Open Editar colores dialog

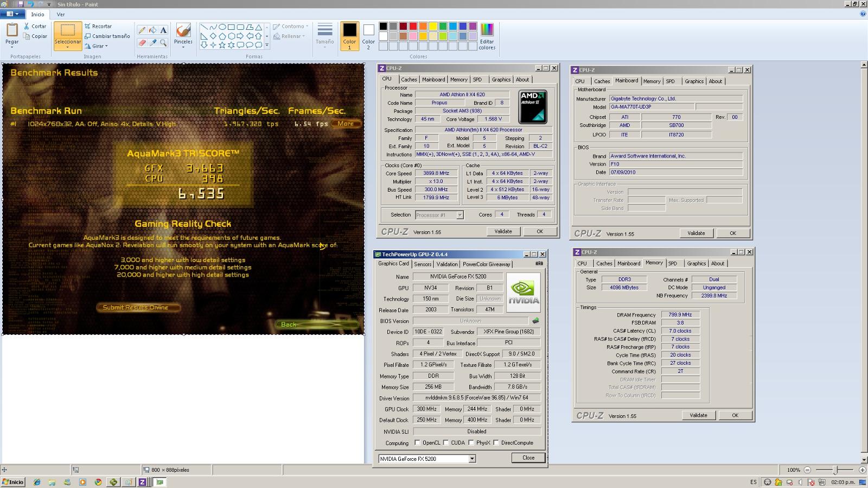point(487,36)
